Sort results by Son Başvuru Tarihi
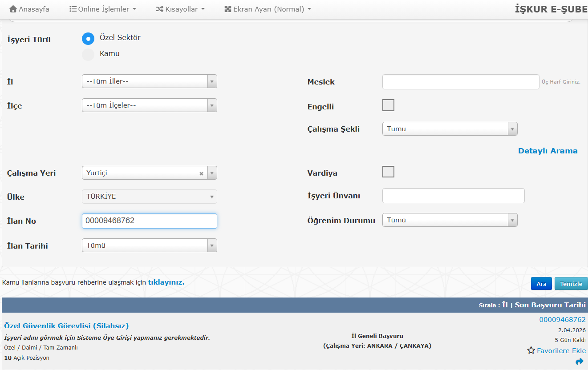Image resolution: width=588 pixels, height=370 pixels. point(550,305)
